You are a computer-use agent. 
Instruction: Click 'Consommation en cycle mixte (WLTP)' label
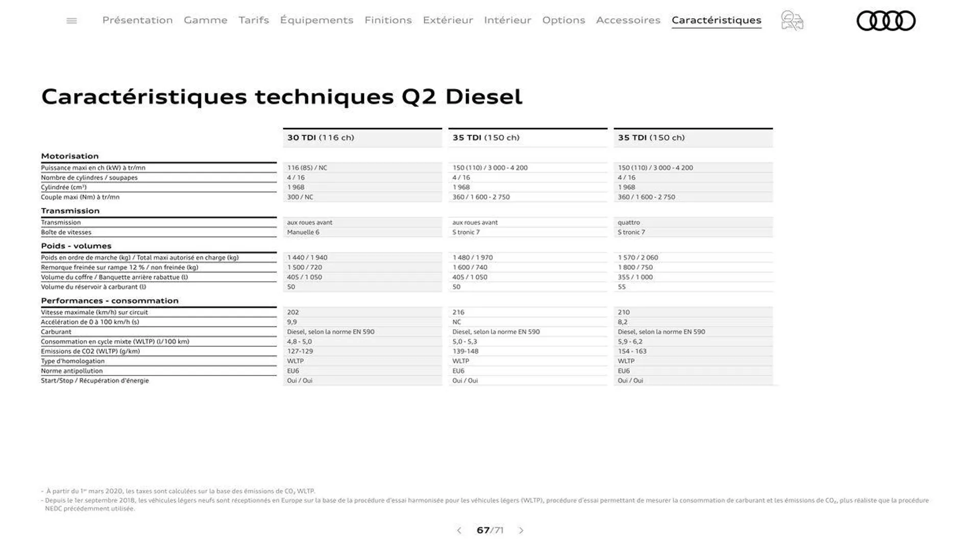click(x=115, y=342)
